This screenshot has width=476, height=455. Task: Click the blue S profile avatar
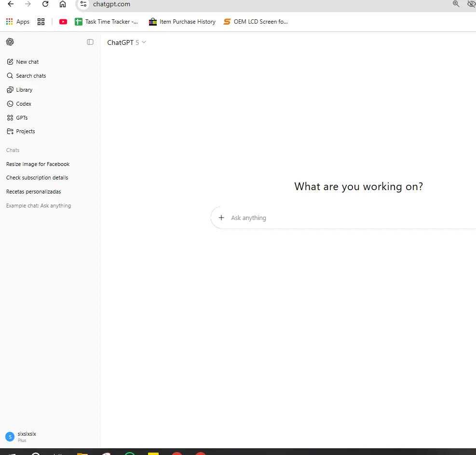tap(10, 437)
